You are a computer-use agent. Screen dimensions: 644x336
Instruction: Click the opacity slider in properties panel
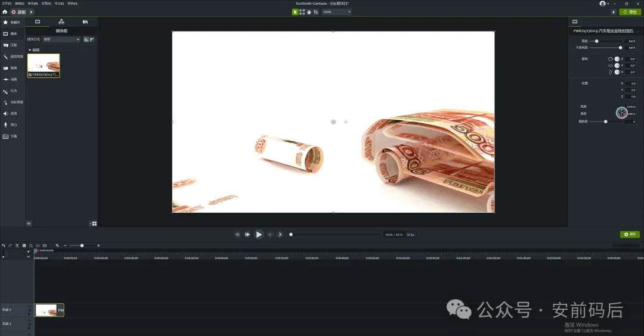620,48
